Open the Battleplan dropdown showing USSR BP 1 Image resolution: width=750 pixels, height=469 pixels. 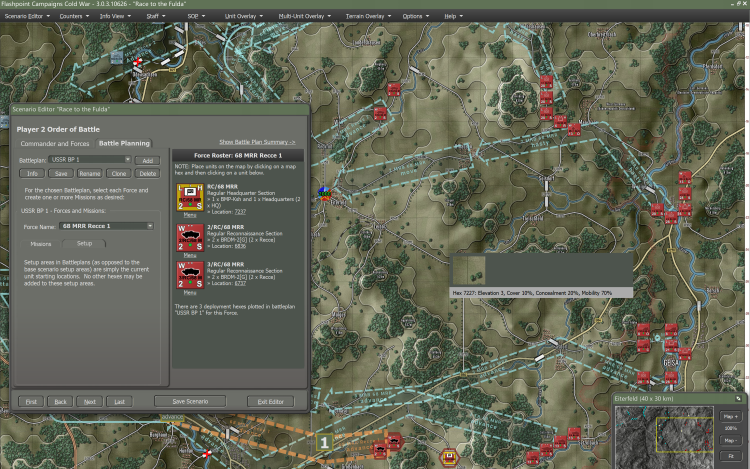coord(89,159)
